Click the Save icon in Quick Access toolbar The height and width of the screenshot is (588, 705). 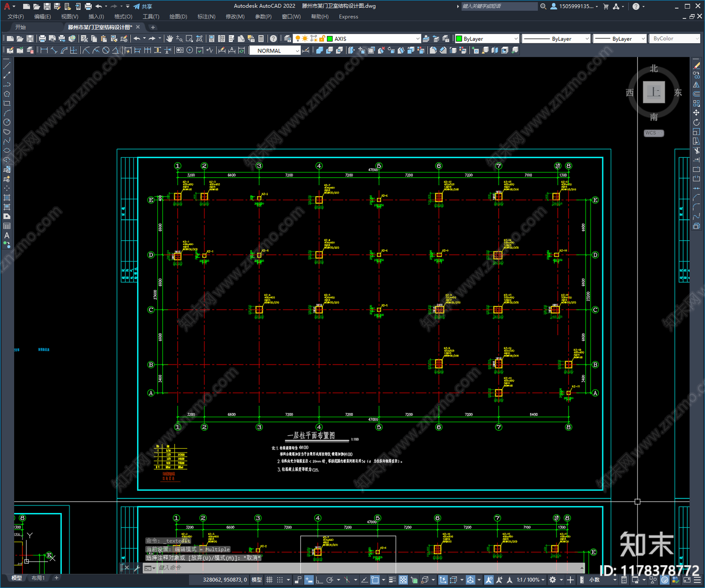[x=47, y=6]
